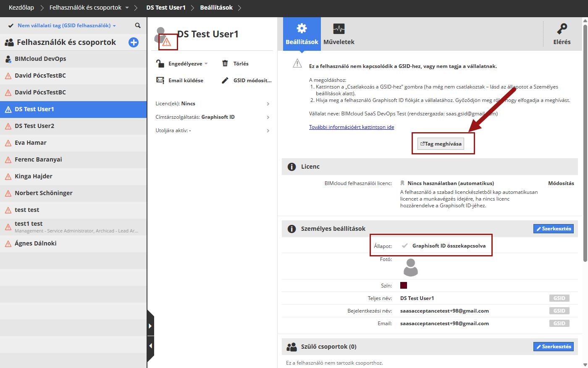Screen dimensions: 588x368
Task: Click warning icon beside DS Test User1 row
Action: click(8, 110)
